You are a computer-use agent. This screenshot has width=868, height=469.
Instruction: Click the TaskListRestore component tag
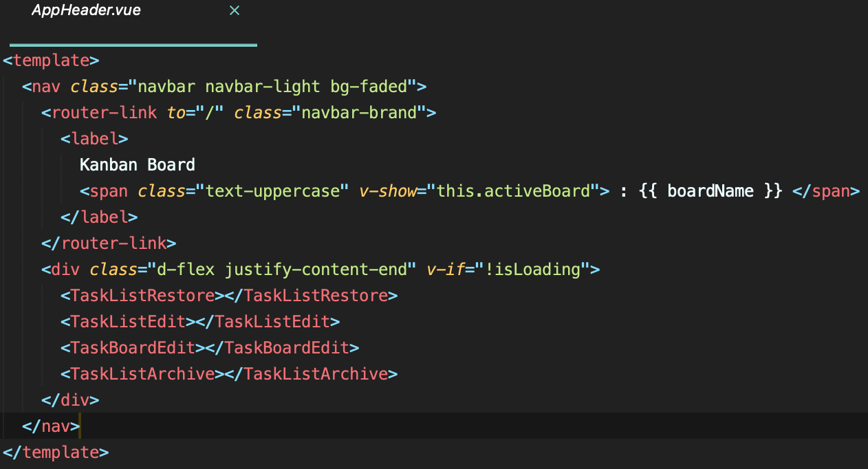pyautogui.click(x=139, y=295)
